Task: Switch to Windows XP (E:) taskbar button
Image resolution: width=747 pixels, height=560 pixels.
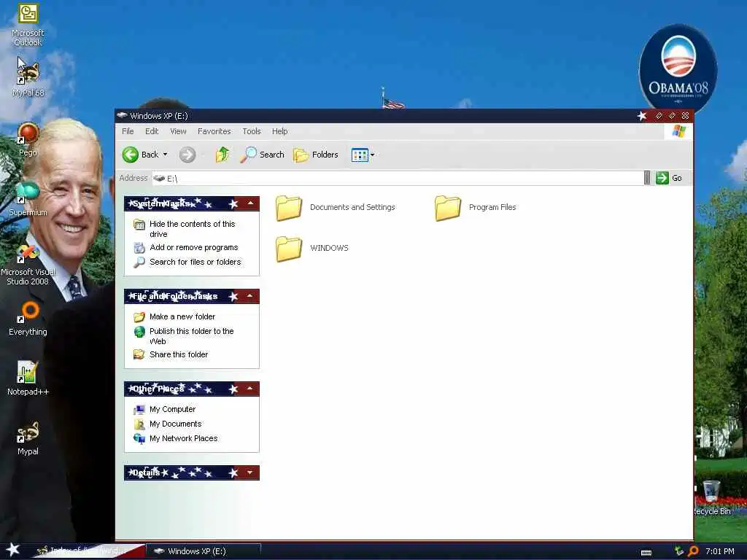Action: coord(203,551)
